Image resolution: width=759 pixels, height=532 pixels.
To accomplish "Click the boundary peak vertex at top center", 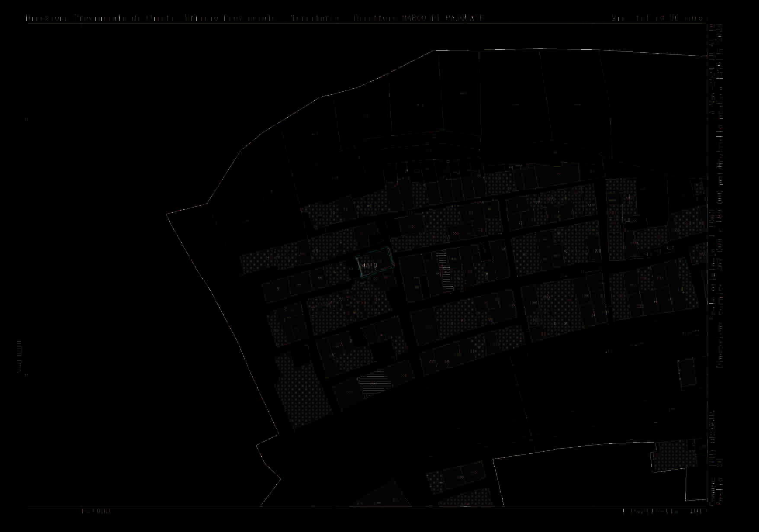I will coord(433,51).
